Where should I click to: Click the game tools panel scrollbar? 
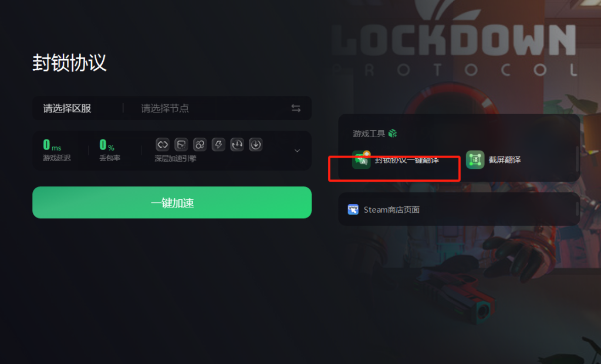(x=578, y=158)
